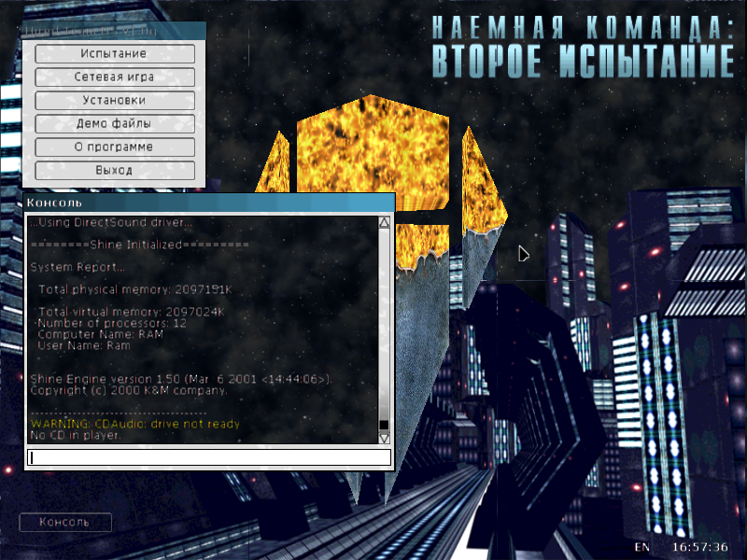This screenshot has width=747, height=560.
Task: Click the console scrollbar up arrow
Action: (384, 222)
